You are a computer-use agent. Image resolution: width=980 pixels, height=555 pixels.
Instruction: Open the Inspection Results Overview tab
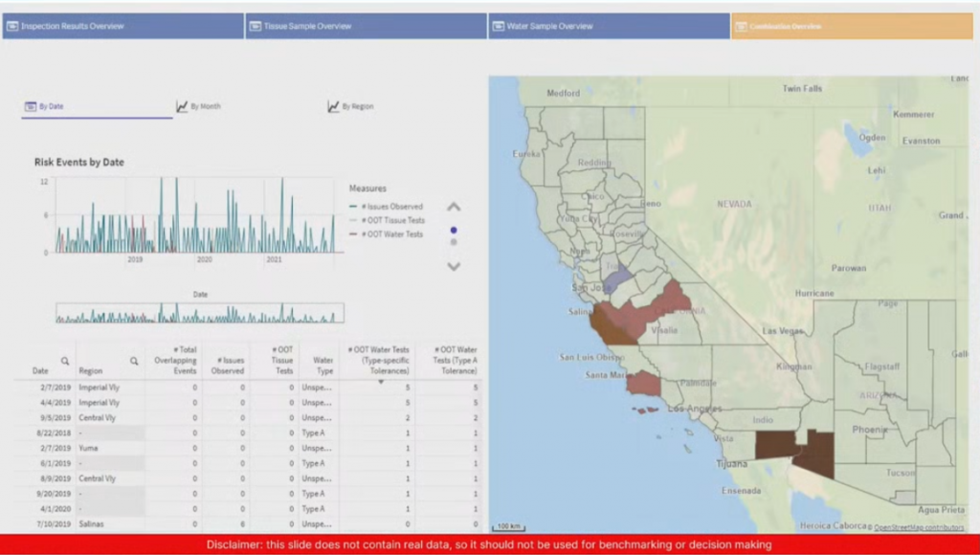pyautogui.click(x=123, y=26)
